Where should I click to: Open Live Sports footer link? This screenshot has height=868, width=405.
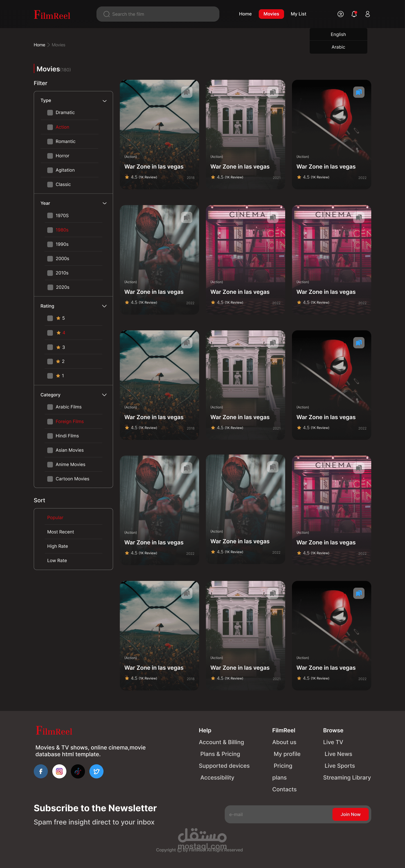pyautogui.click(x=339, y=765)
